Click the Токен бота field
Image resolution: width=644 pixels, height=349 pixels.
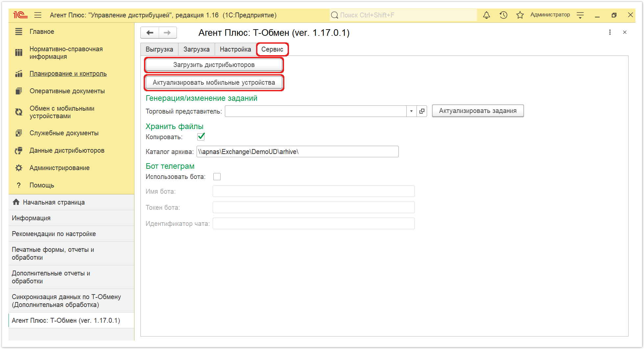pos(314,207)
